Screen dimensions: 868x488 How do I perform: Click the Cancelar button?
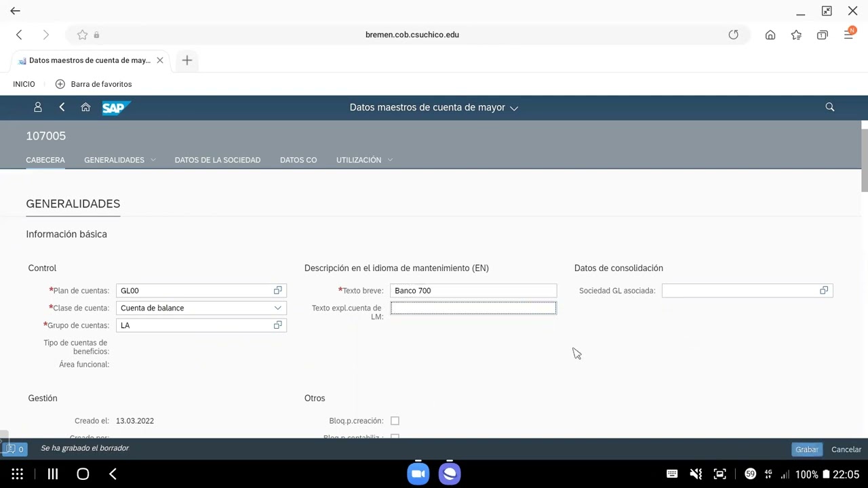(846, 449)
